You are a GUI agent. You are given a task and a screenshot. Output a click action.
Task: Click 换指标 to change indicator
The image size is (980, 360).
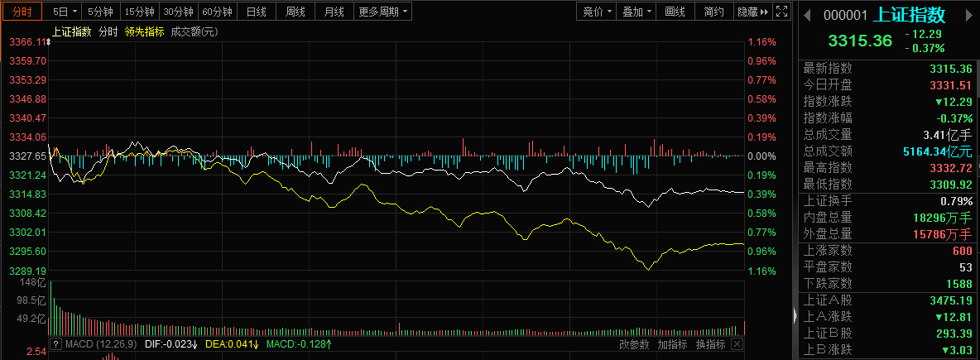point(710,344)
